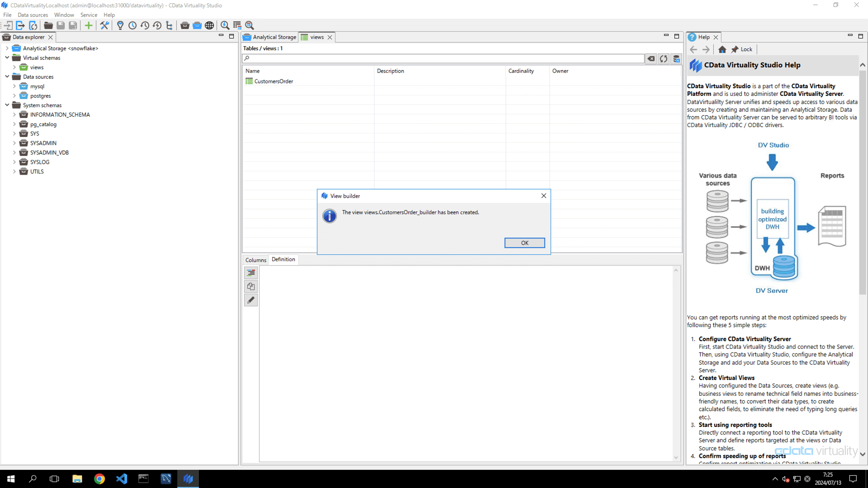868x488 pixels.
Task: Open the blue archive box toolbar icon
Action: pos(198,25)
